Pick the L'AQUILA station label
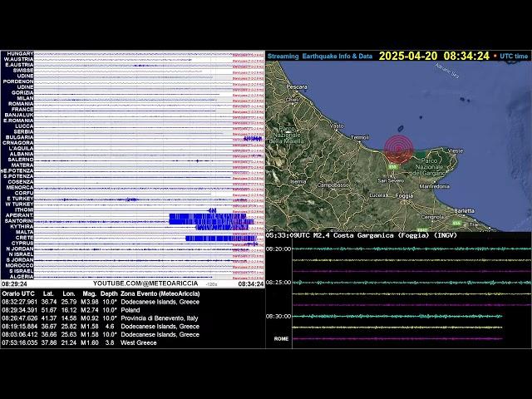 click(21, 148)
